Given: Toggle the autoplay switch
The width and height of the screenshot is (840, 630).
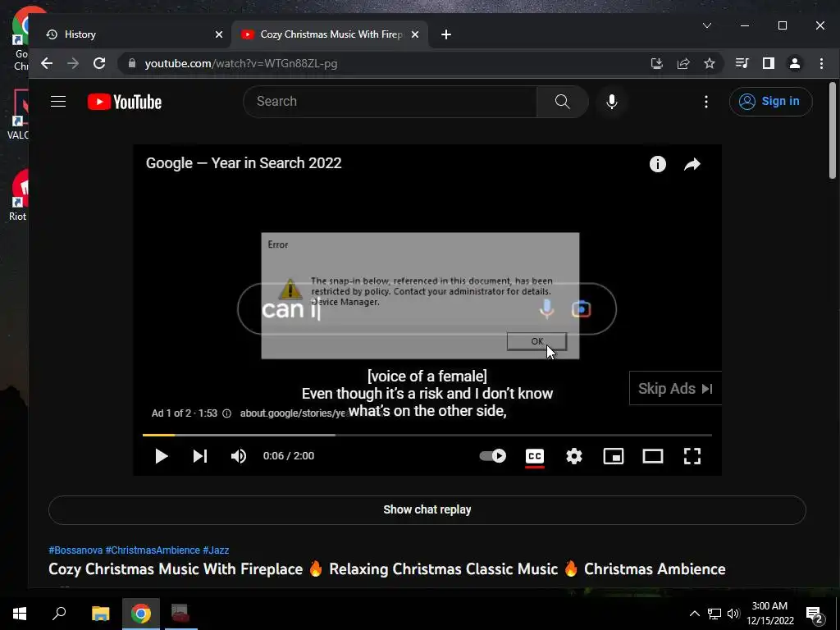Looking at the screenshot, I should (493, 456).
